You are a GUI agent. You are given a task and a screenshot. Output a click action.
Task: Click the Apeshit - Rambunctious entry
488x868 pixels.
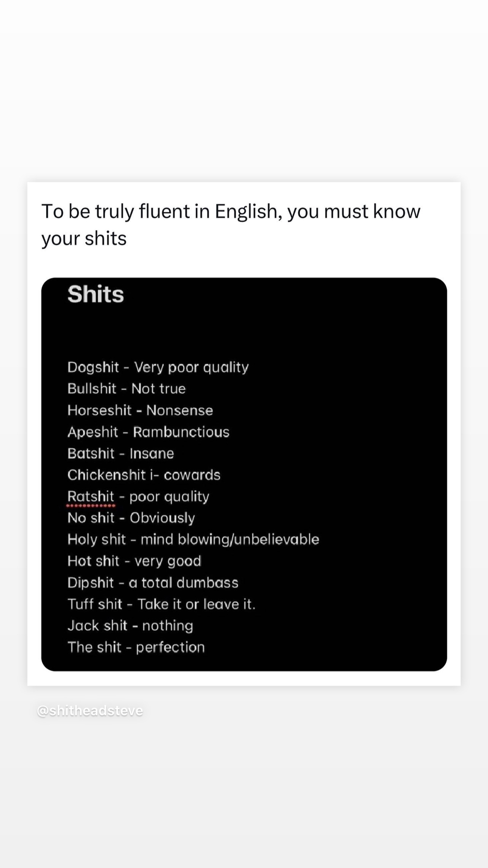coord(149,432)
